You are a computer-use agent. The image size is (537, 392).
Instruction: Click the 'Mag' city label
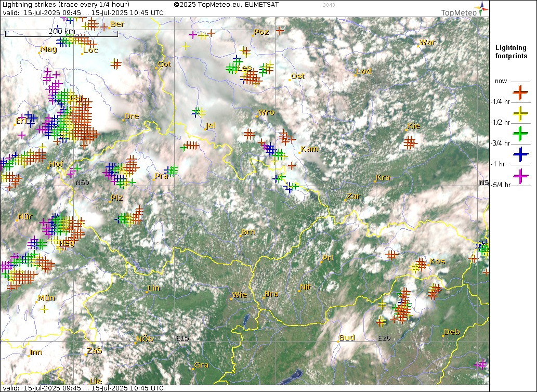pos(49,49)
